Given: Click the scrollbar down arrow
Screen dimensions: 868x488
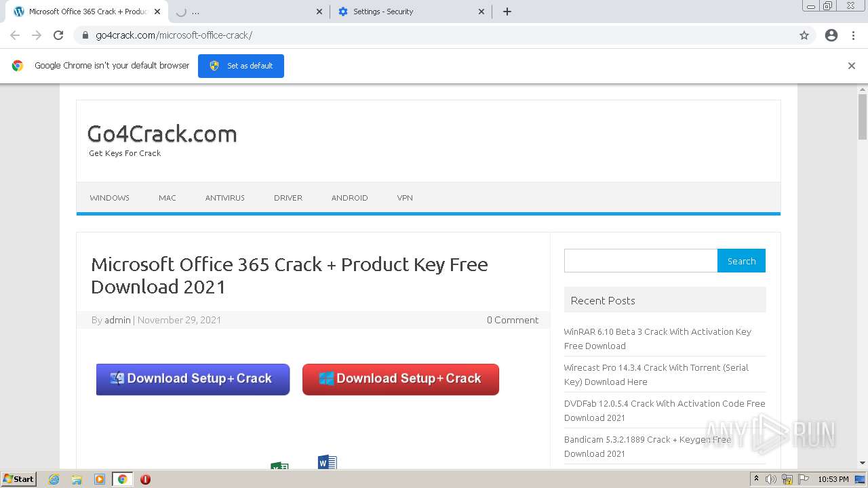Looking at the screenshot, I should pos(863,464).
